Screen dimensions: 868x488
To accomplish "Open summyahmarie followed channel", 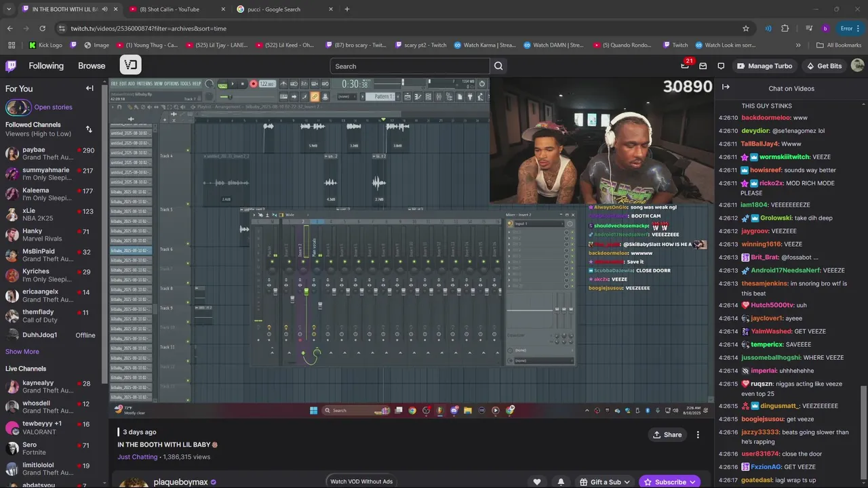I will pos(50,174).
